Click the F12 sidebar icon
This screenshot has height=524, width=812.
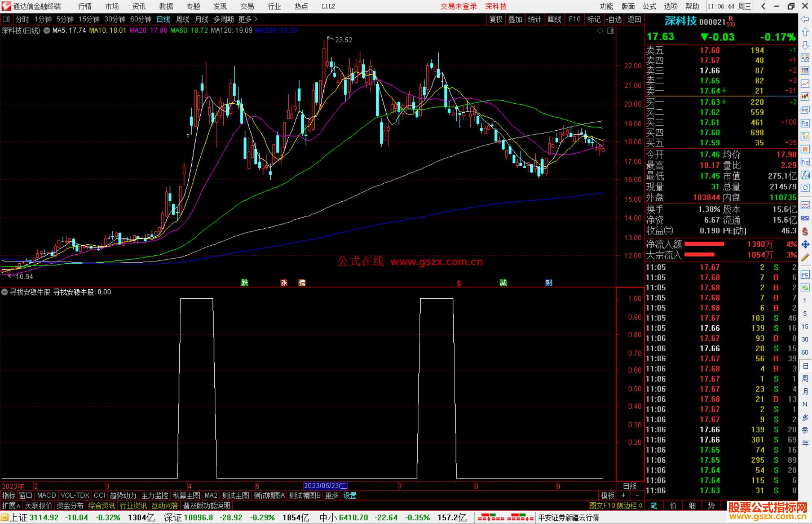(805, 162)
